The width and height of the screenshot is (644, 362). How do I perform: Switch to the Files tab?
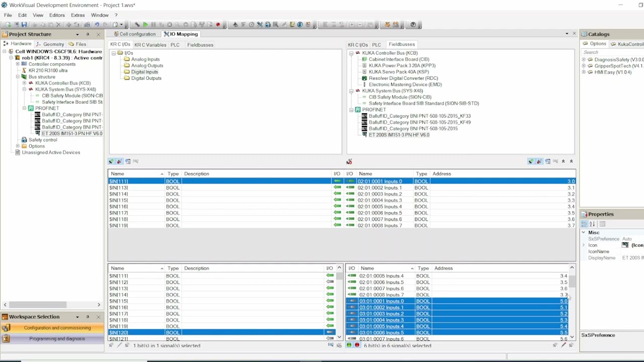[77, 44]
